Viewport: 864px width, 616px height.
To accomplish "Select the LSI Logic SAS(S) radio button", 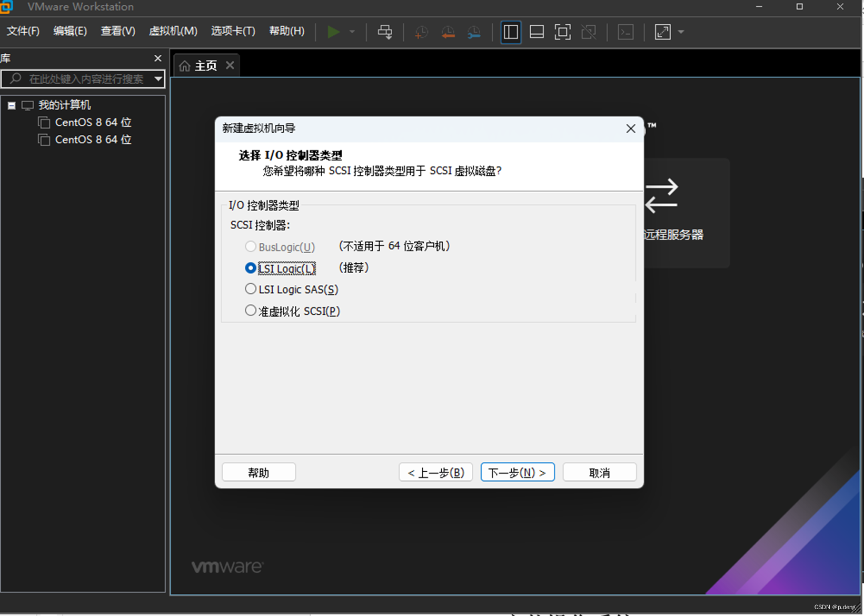I will pyautogui.click(x=251, y=289).
